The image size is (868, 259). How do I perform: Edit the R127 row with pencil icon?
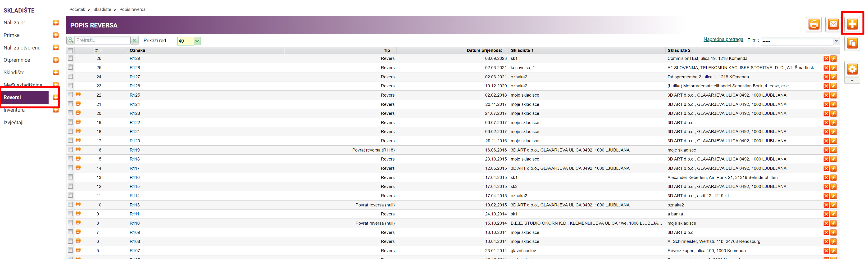(x=833, y=77)
